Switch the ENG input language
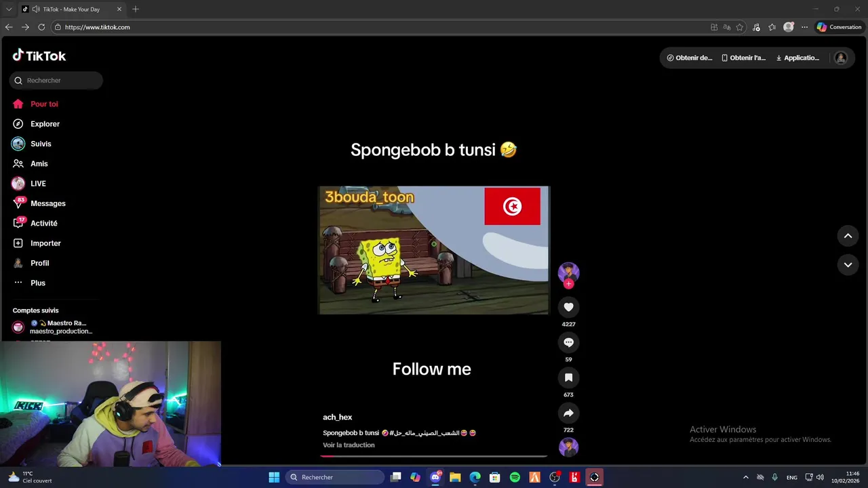This screenshot has height=488, width=868. click(792, 477)
